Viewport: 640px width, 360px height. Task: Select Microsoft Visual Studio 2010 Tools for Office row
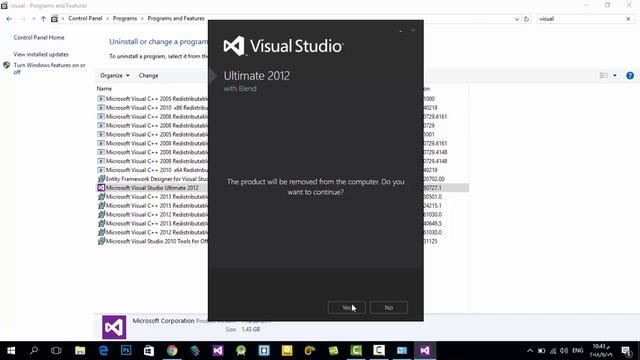coord(282,241)
